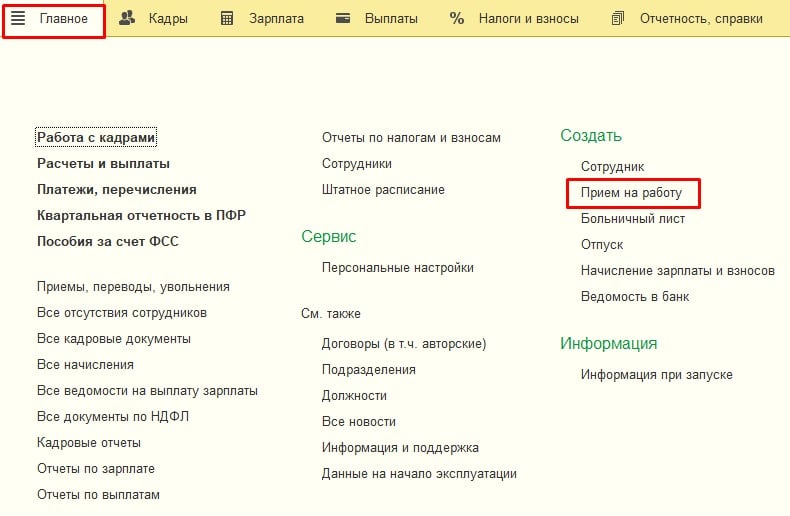
Task: Create a Больничный лист document
Action: [x=632, y=219]
